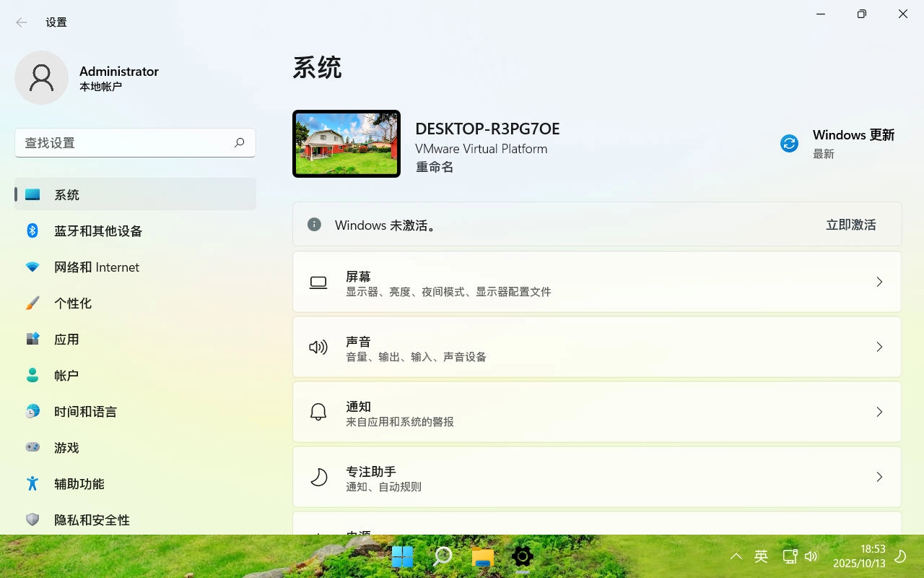Image resolution: width=924 pixels, height=578 pixels.
Task: Select 时间和语言 from the sidebar
Action: tap(32, 411)
